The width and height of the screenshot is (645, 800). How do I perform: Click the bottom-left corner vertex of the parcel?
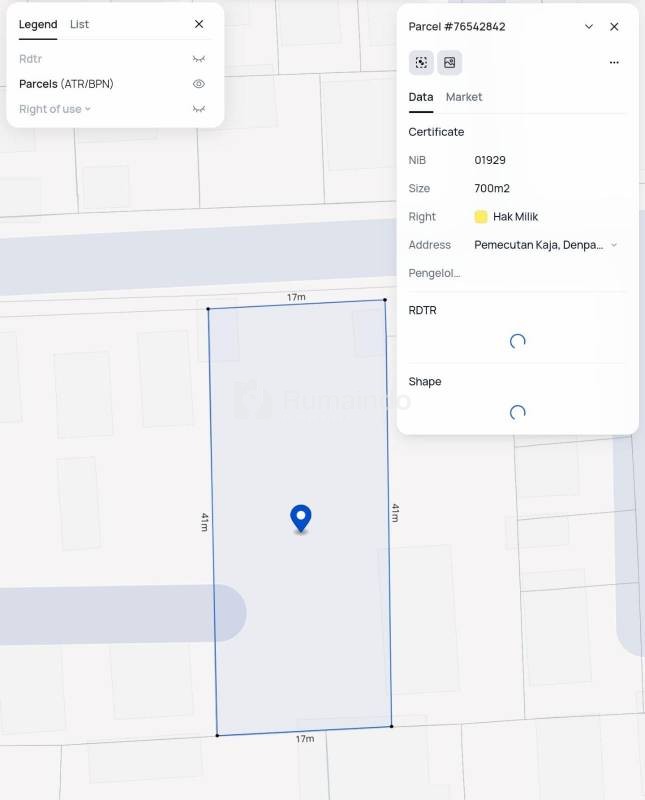point(217,736)
